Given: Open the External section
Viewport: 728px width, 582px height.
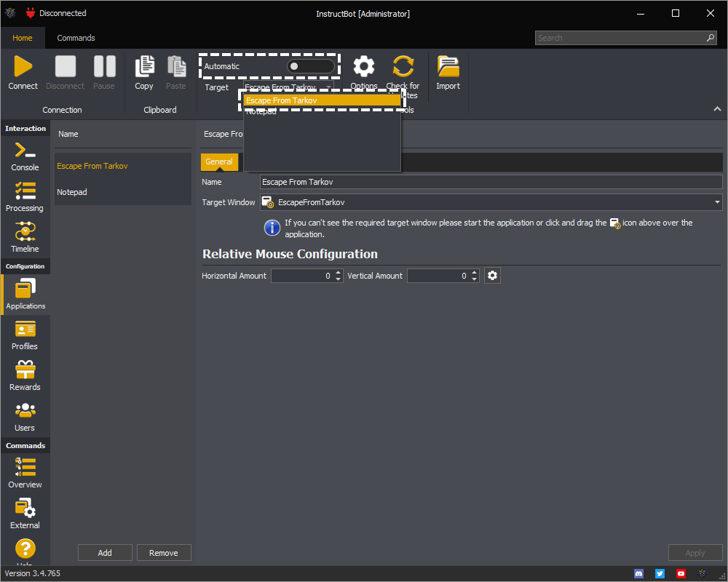Looking at the screenshot, I should (x=25, y=514).
